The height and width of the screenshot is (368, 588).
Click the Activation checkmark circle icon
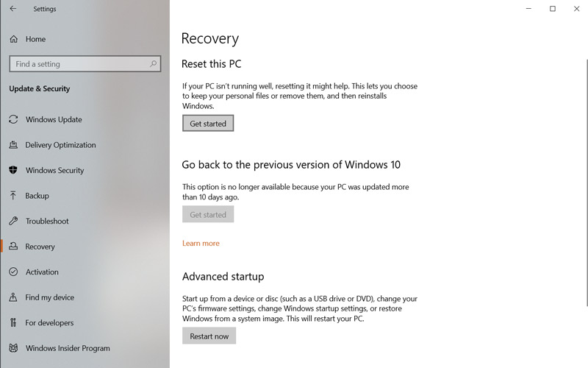[x=12, y=272]
